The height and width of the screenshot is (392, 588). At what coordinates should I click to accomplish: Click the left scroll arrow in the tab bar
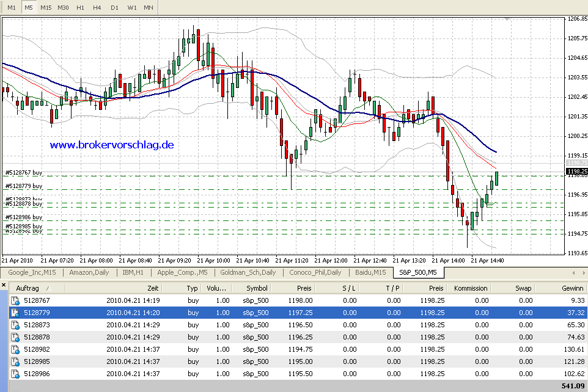click(573, 273)
